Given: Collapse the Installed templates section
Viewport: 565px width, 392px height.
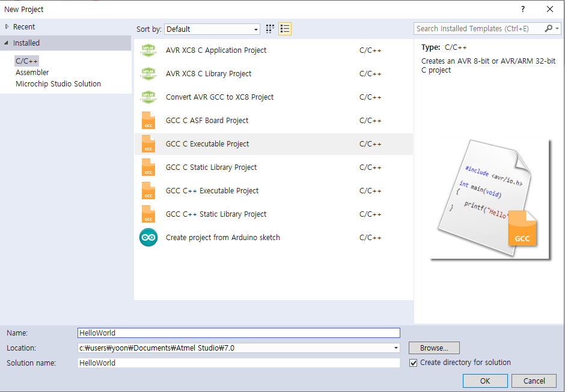Looking at the screenshot, I should point(7,43).
